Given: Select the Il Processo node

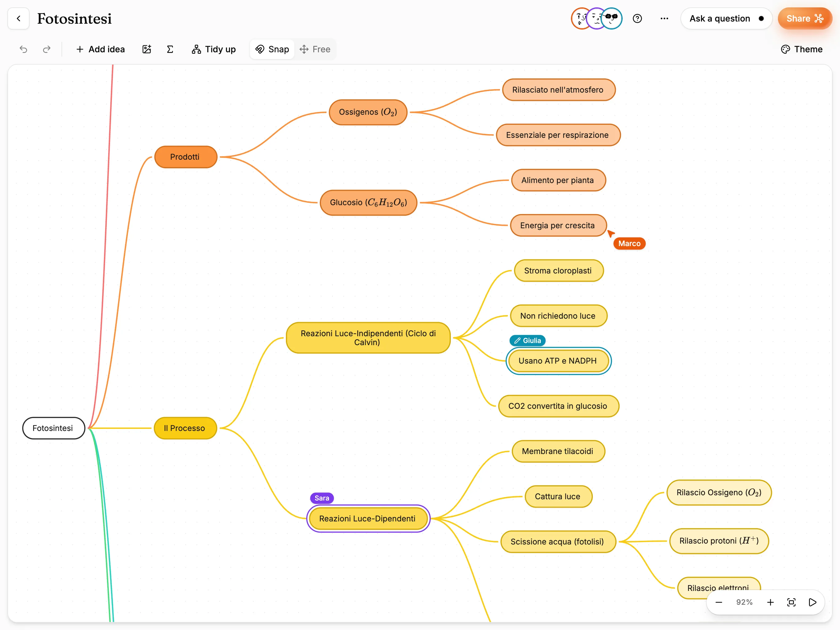Looking at the screenshot, I should coord(185,428).
